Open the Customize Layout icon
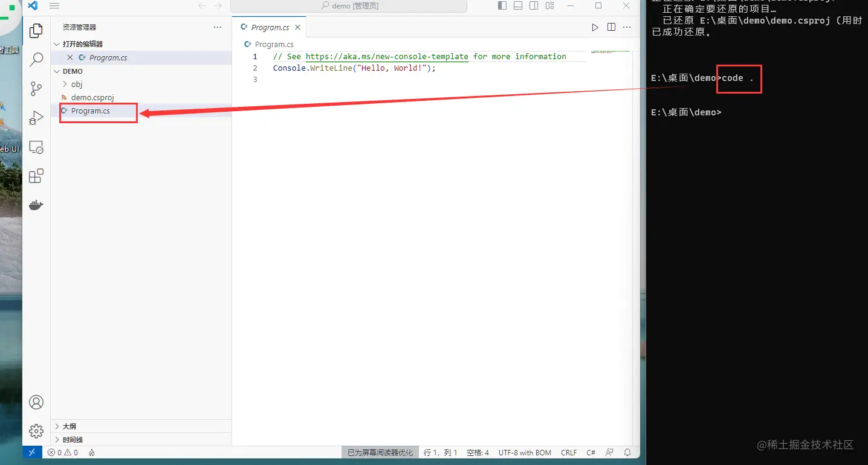This screenshot has height=465, width=868. tap(549, 6)
